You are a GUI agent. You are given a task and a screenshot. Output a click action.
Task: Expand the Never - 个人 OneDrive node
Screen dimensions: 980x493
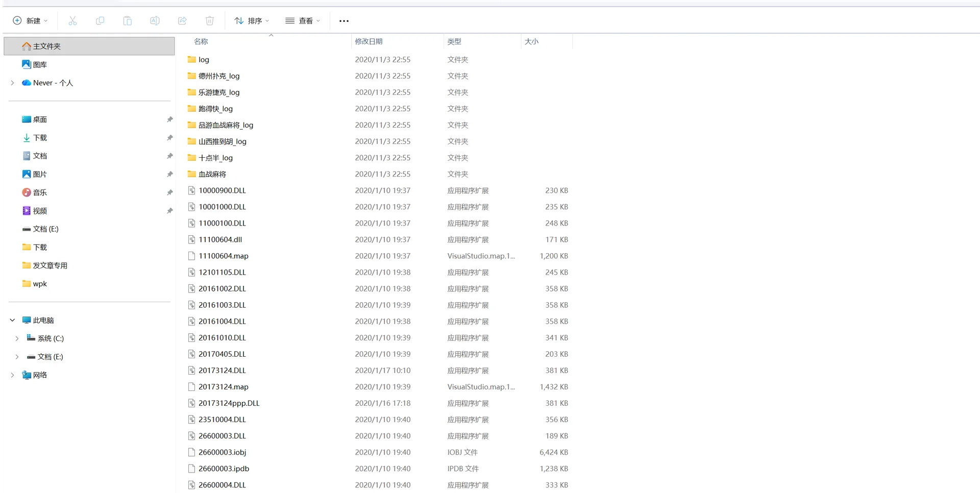click(12, 83)
